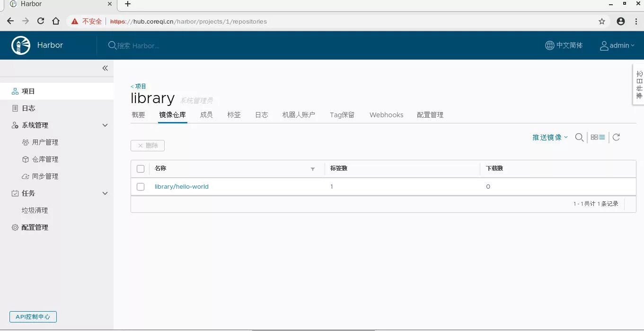Sort by 下载数 column header

(494, 169)
